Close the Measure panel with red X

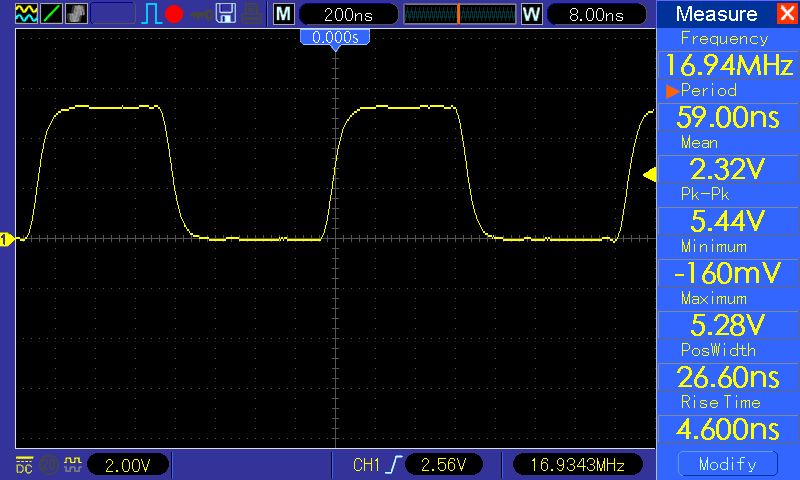(787, 13)
